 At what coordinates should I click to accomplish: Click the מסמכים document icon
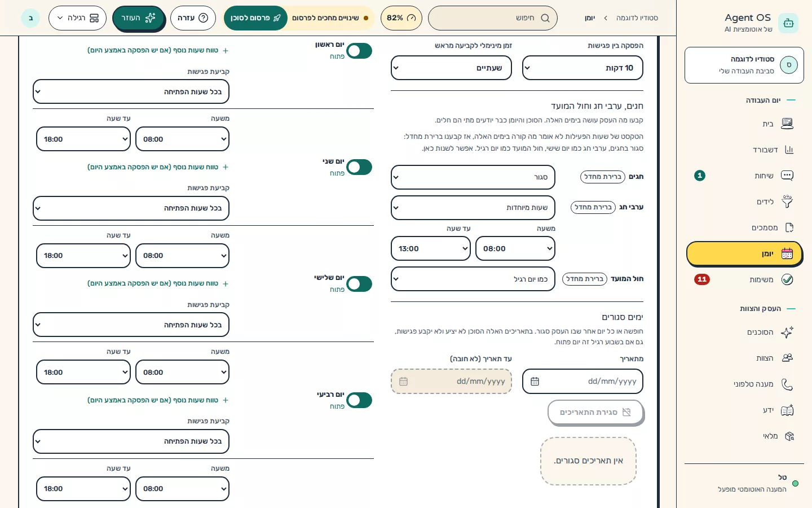789,227
